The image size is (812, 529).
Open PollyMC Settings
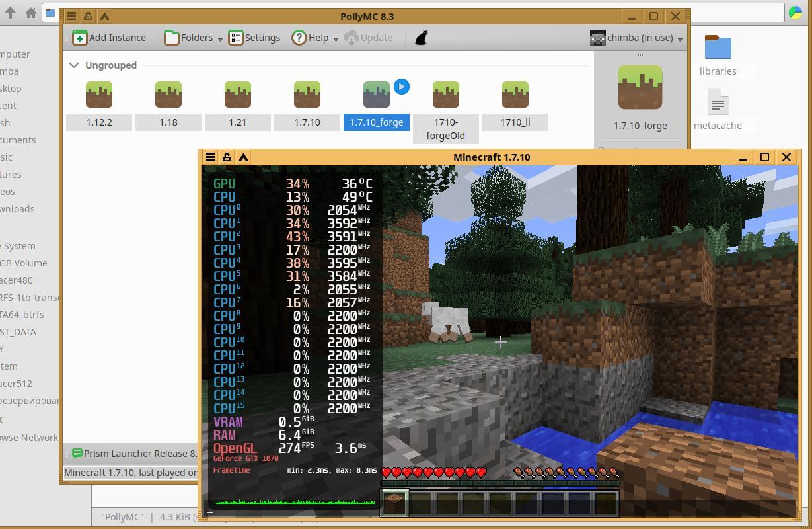254,38
